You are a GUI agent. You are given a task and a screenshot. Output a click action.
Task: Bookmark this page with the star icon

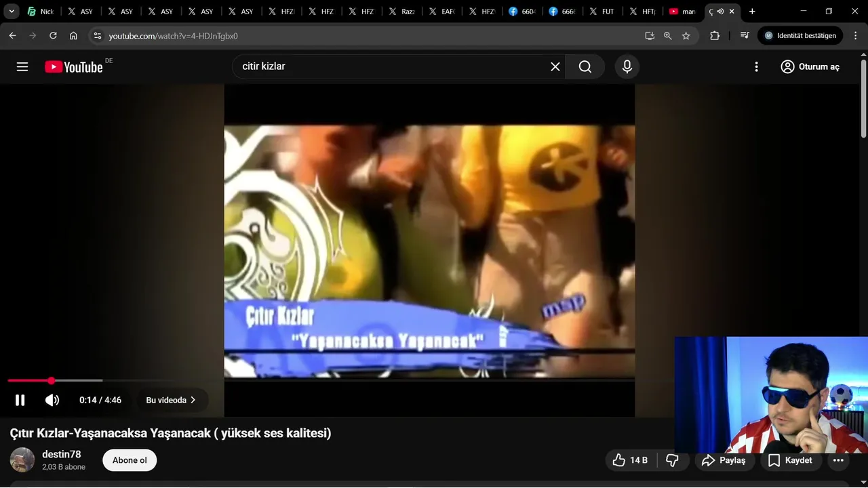coord(686,36)
